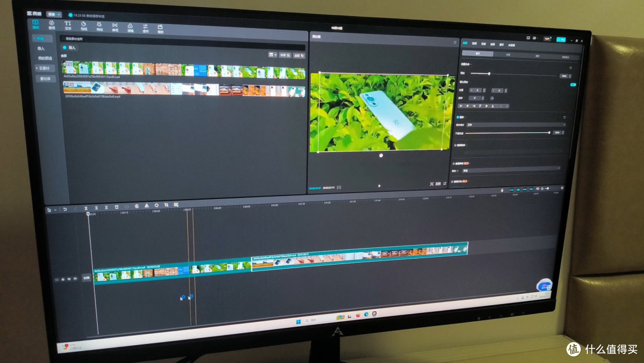Reset the blend section settings
The height and width of the screenshot is (363, 644).
pos(564,117)
